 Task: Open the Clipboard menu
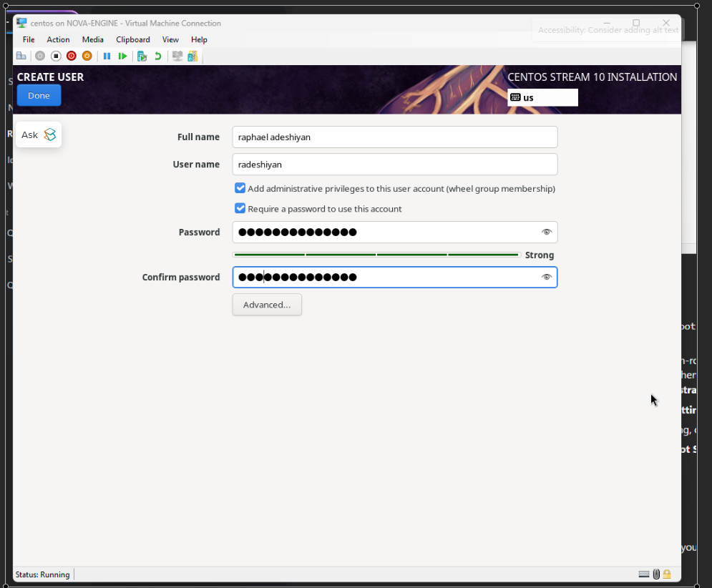click(x=133, y=39)
